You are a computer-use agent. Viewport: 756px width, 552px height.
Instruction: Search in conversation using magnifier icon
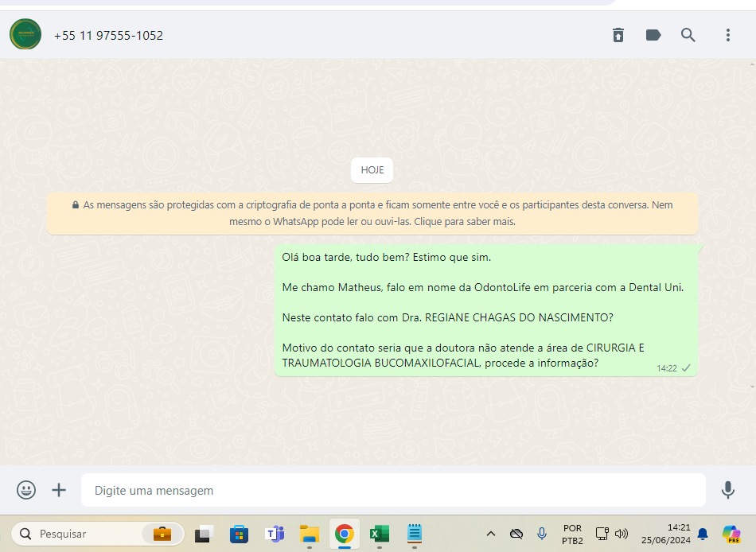click(688, 35)
